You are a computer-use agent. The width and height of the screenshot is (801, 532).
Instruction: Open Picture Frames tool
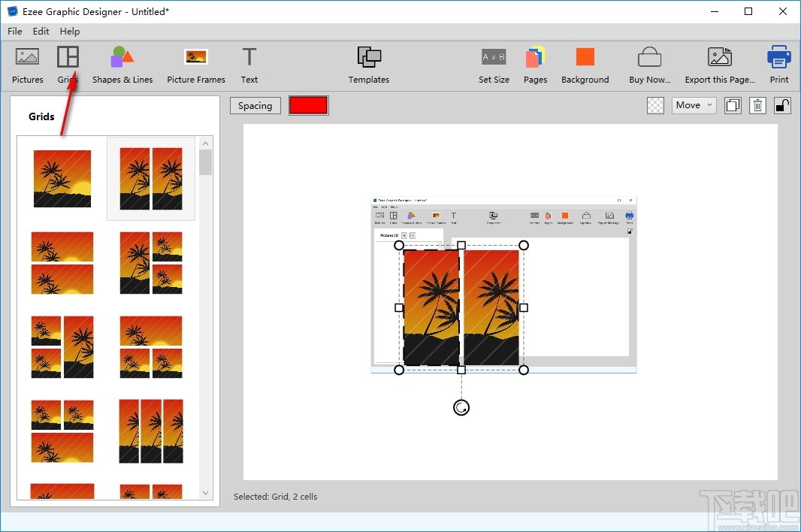click(x=195, y=65)
